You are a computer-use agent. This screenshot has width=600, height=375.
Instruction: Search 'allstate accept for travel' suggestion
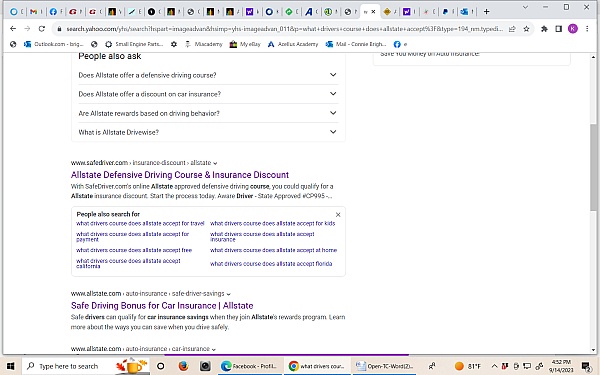[x=140, y=223]
